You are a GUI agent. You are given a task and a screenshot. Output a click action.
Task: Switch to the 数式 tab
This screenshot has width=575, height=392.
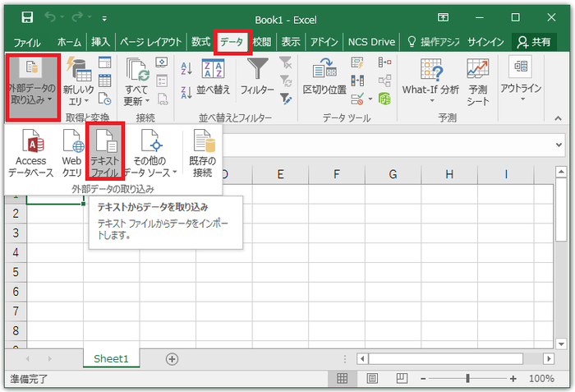[x=200, y=42]
